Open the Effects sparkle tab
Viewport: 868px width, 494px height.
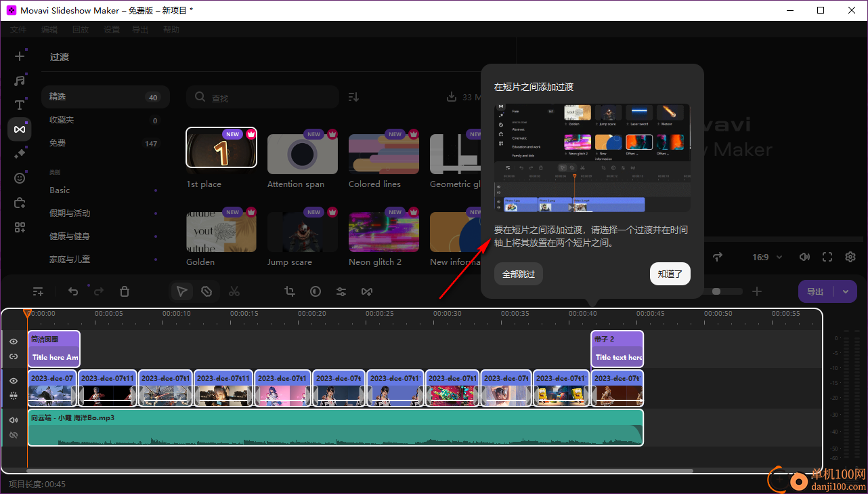coord(20,154)
